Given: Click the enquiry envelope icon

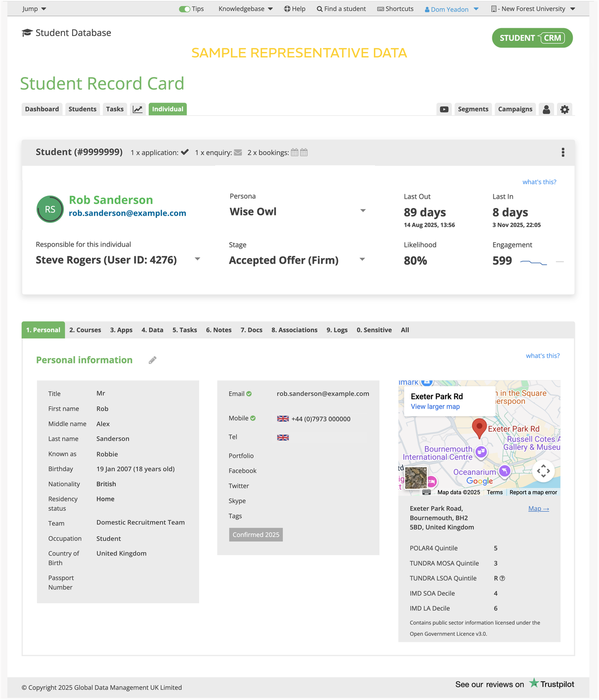Looking at the screenshot, I should (238, 152).
